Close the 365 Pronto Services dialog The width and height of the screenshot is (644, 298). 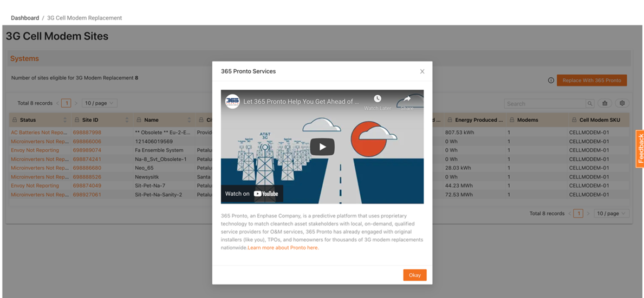tap(422, 71)
